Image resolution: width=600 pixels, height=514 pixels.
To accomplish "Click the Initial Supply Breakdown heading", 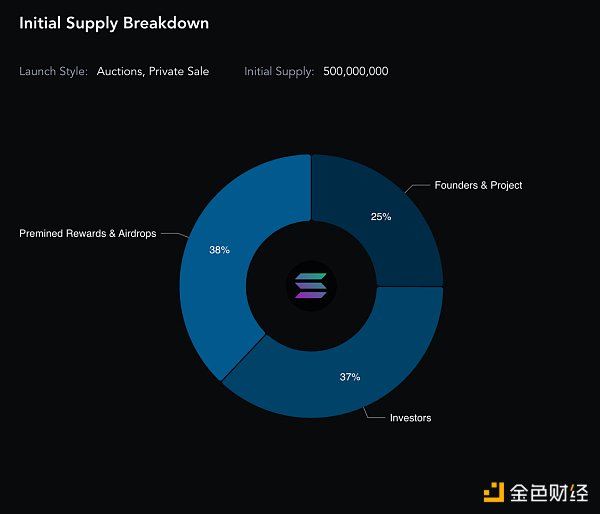I will tap(114, 23).
